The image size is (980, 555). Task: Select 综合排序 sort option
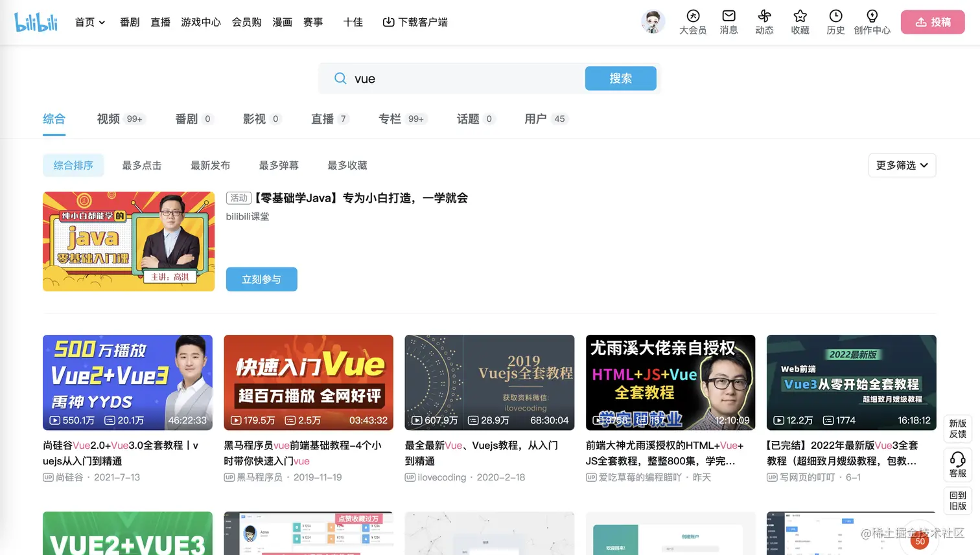(x=73, y=165)
